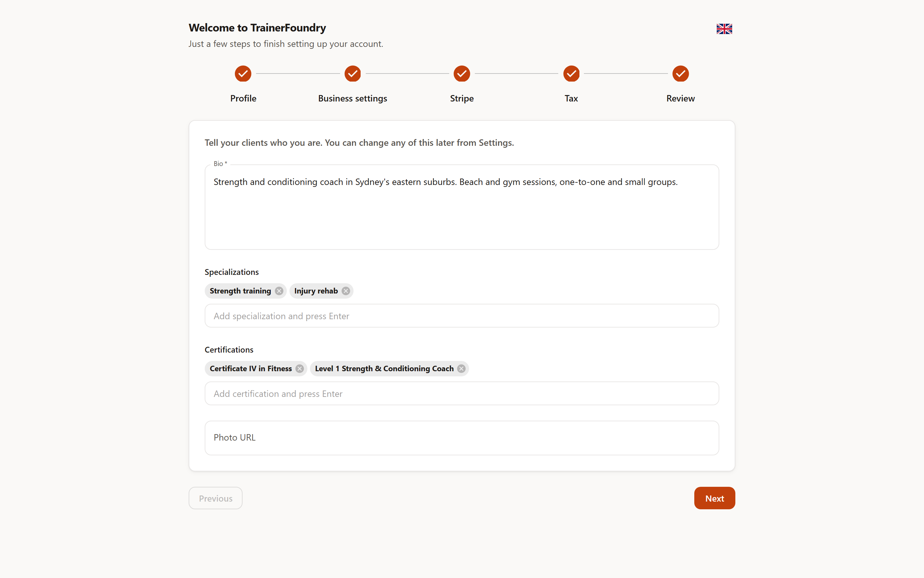Screen dimensions: 924x578
Task: Click the Profile step checkmark icon
Action: (243, 74)
